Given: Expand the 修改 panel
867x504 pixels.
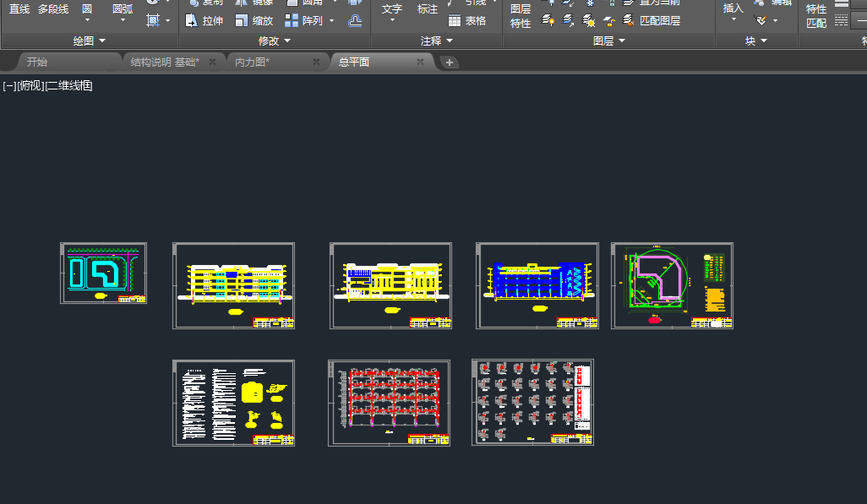Looking at the screenshot, I should pyautogui.click(x=275, y=41).
